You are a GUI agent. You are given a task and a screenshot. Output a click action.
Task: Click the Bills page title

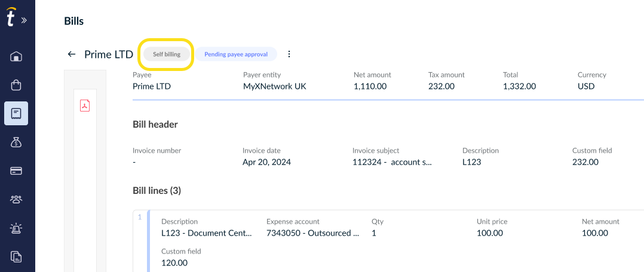click(74, 21)
